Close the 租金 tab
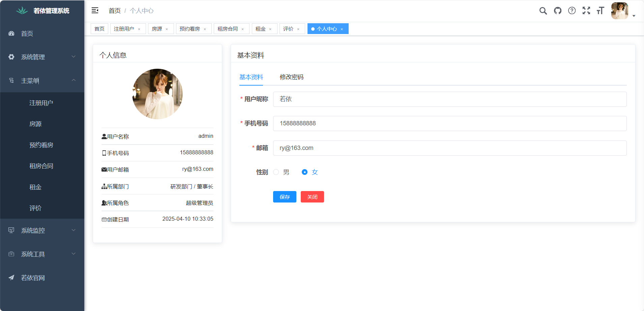The height and width of the screenshot is (311, 644). pos(270,29)
